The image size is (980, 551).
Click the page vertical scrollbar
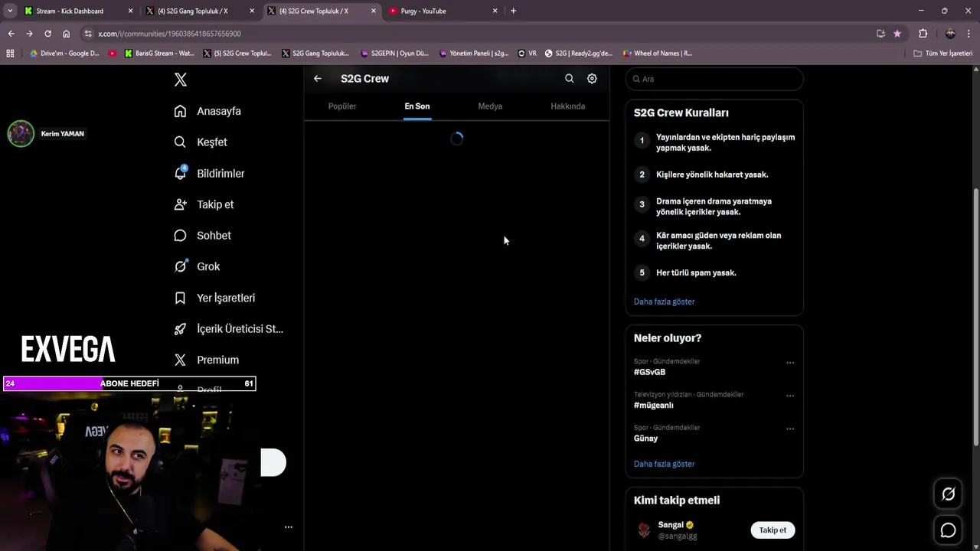coord(975,316)
